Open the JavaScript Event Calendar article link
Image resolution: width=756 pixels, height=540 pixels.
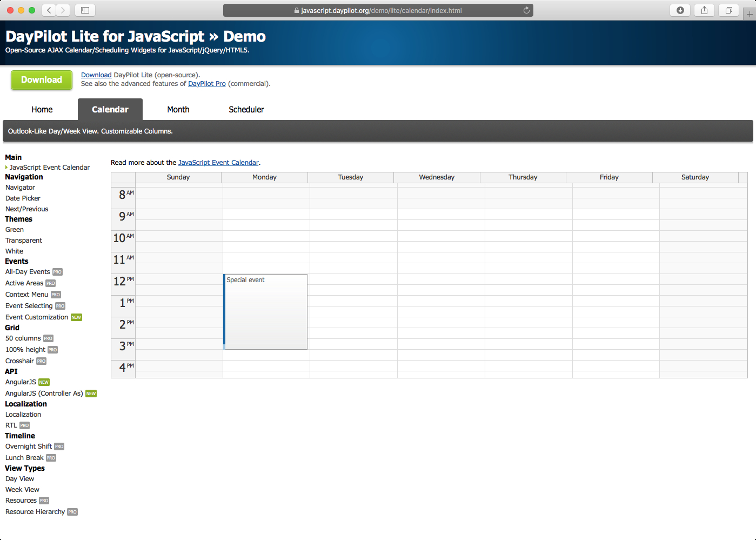[x=218, y=163]
